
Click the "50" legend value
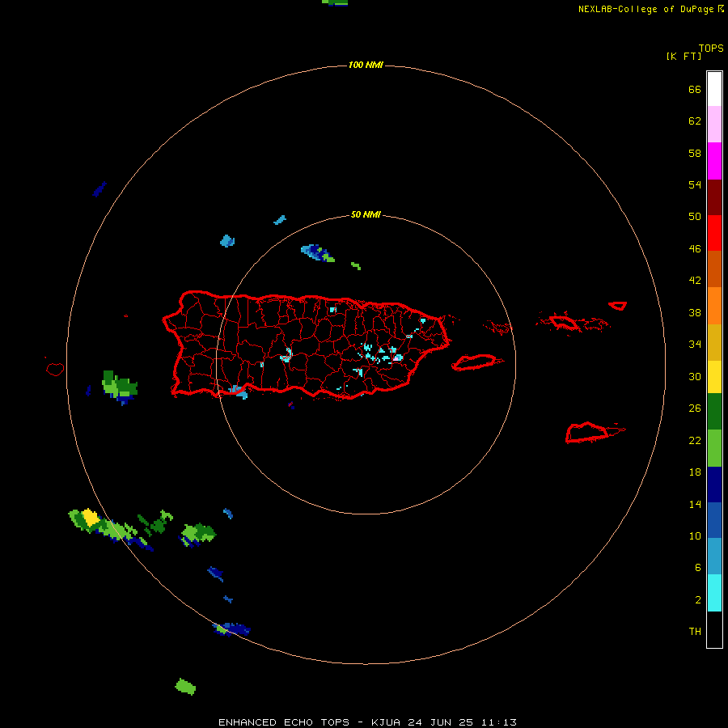(695, 216)
